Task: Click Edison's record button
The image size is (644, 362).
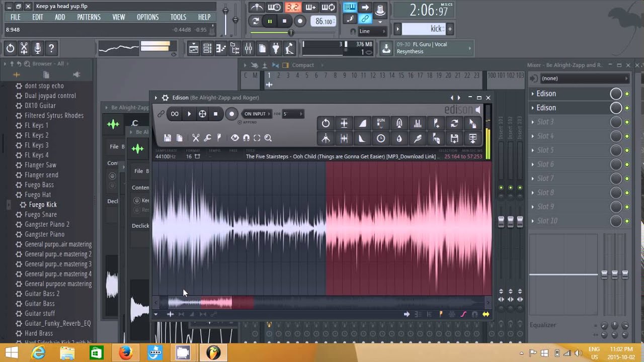Action: pos(231,114)
